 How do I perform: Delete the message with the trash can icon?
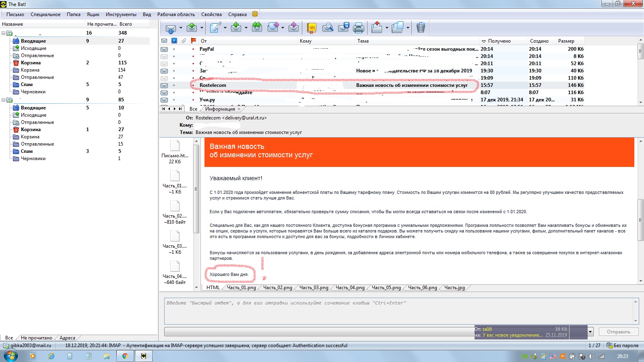(421, 28)
